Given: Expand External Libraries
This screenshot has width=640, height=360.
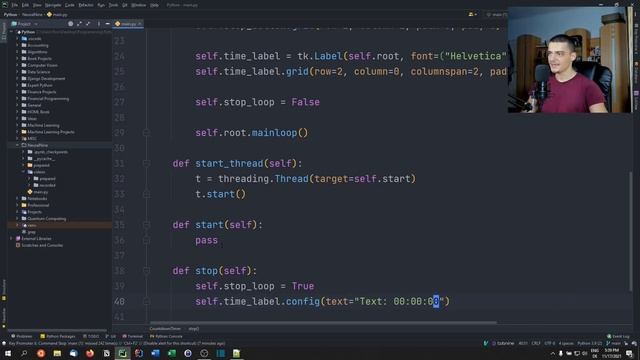Looking at the screenshot, I should 12,238.
